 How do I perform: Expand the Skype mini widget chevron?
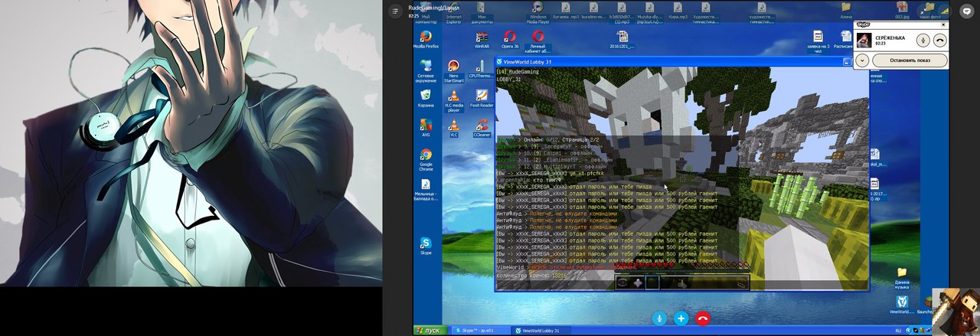(x=862, y=60)
